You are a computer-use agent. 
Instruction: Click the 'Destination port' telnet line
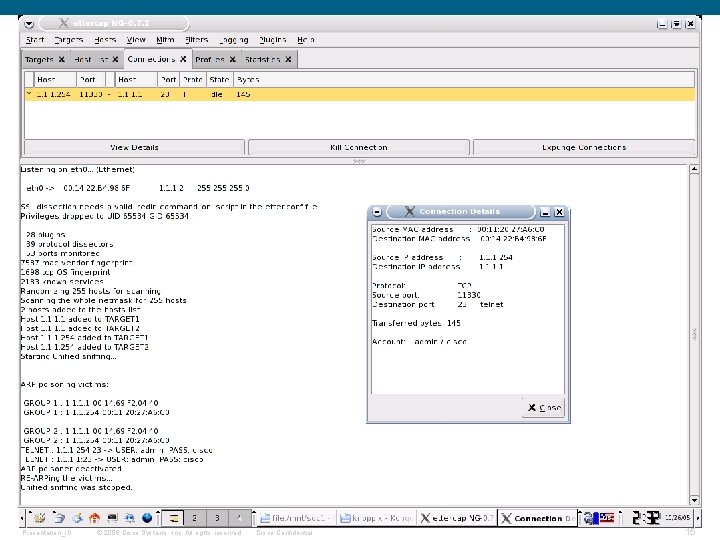(x=438, y=304)
